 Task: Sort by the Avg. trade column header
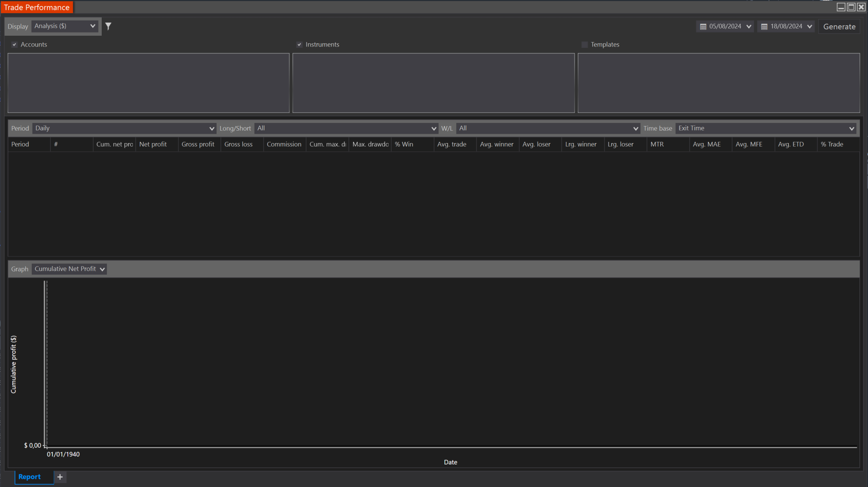(455, 145)
